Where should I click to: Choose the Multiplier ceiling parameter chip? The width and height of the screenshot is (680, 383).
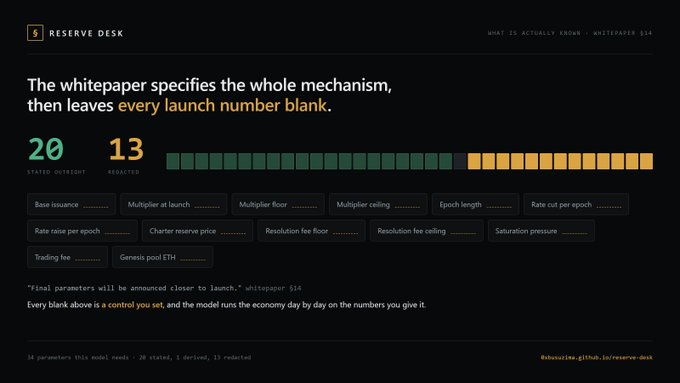tap(378, 204)
